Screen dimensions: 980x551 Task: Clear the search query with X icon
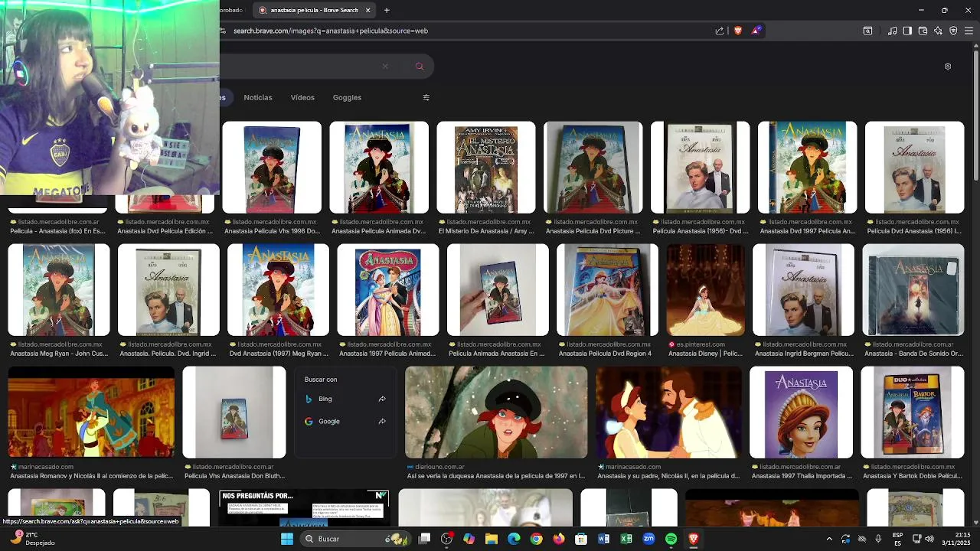point(385,67)
